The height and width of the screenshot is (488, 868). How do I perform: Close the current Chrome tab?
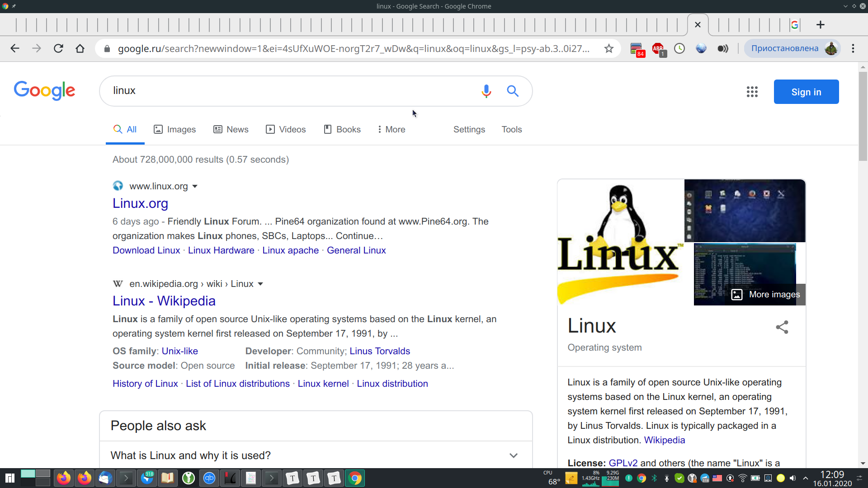click(698, 24)
